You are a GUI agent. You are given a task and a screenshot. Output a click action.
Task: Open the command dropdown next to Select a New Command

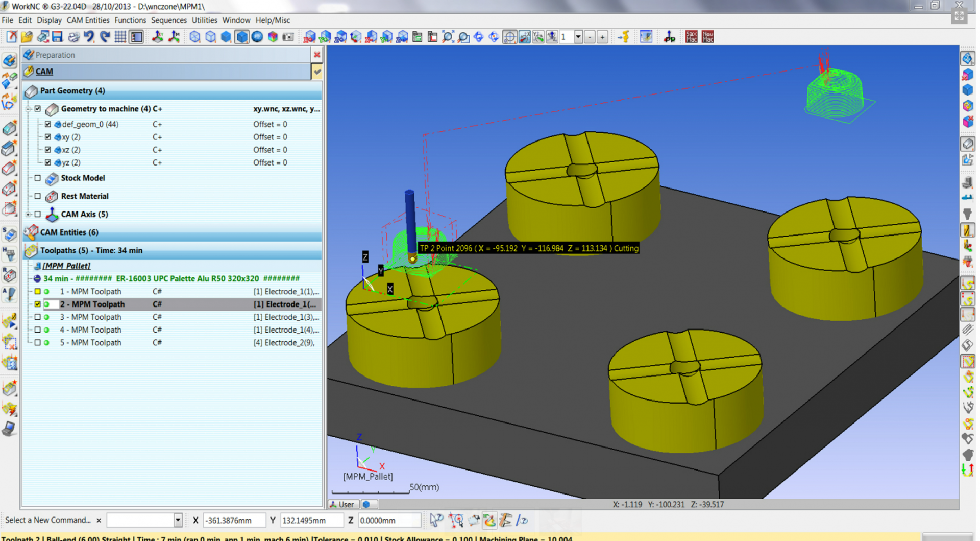pos(178,520)
